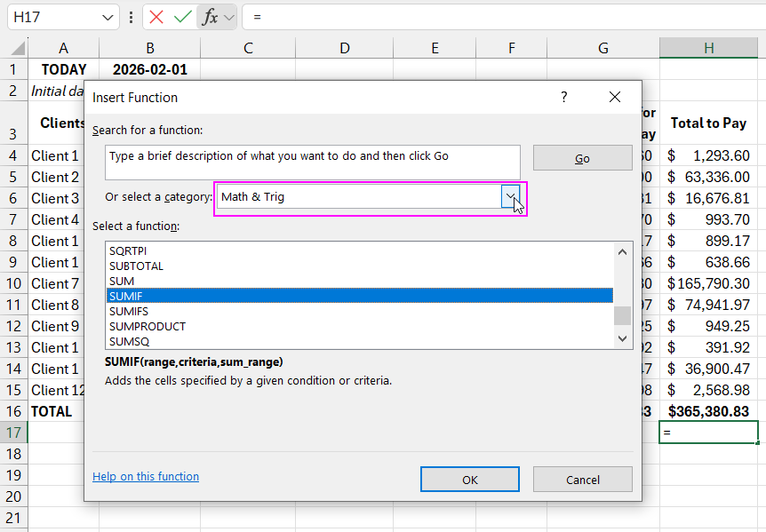This screenshot has height=532, width=766.
Task: Expand the fx button's dropdown chevron
Action: pos(228,17)
